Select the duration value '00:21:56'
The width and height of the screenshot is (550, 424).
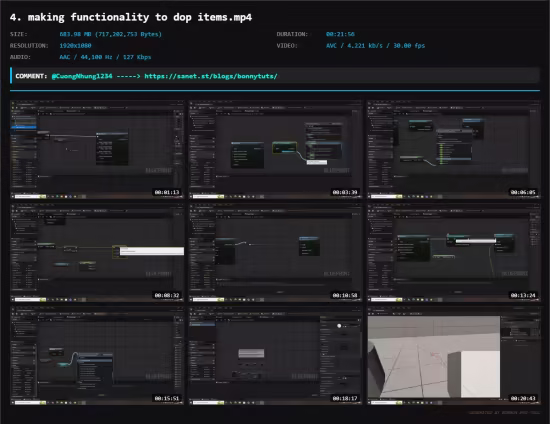pos(340,34)
